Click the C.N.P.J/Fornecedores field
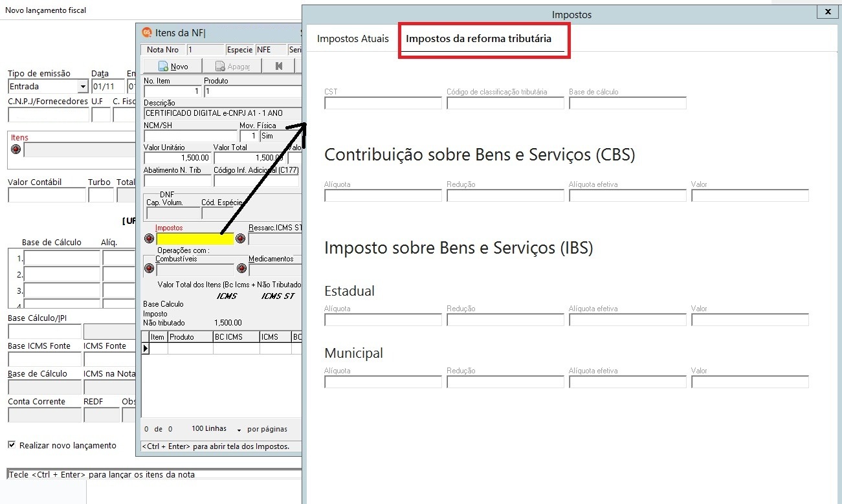Screen dimensions: 842x504 point(49,115)
